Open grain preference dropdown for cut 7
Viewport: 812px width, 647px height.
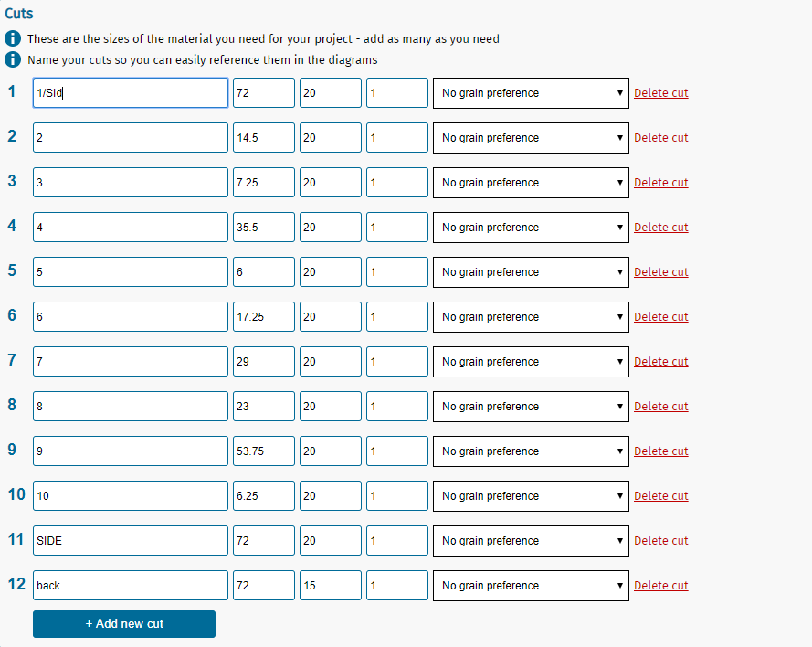530,362
